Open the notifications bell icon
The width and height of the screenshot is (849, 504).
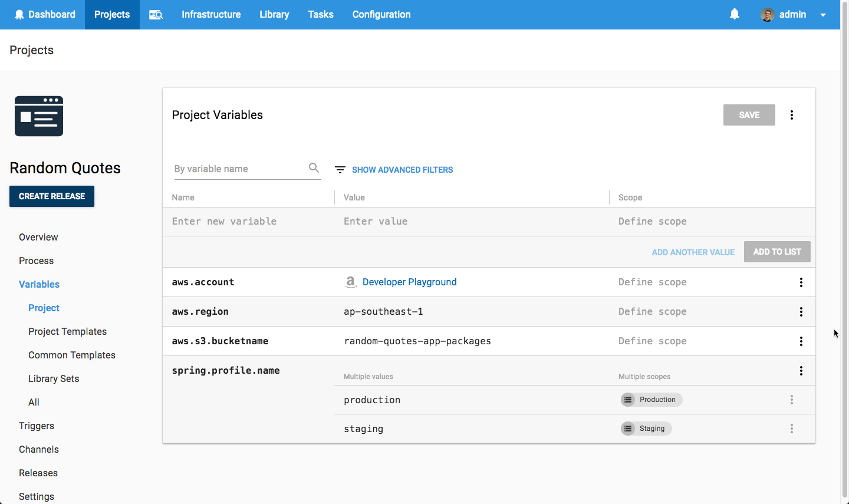click(734, 14)
